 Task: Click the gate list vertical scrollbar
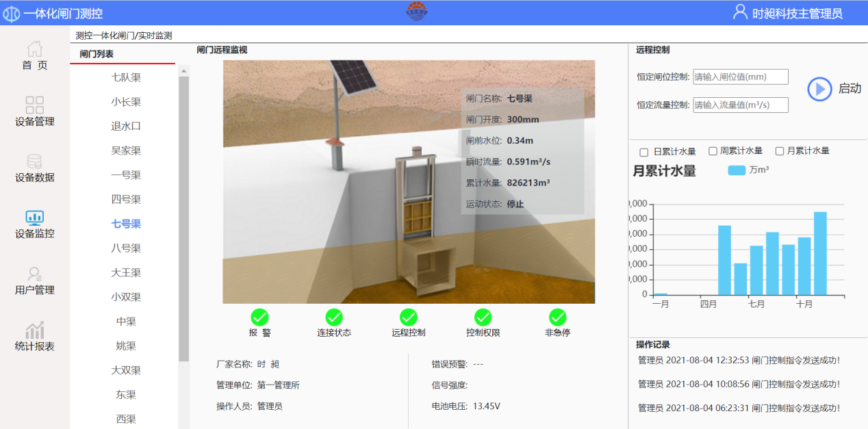point(183,219)
